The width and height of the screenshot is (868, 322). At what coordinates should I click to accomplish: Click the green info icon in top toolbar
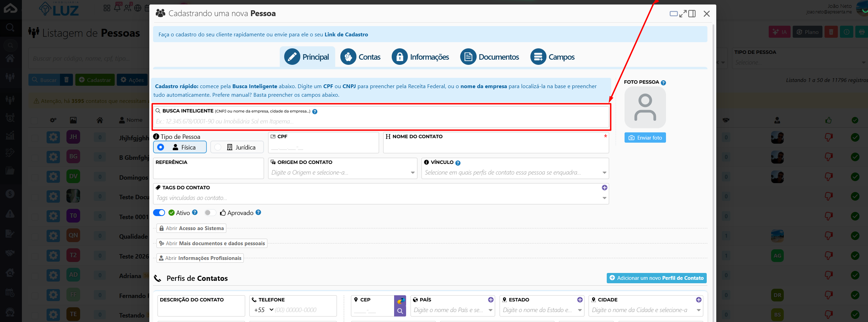point(846,32)
